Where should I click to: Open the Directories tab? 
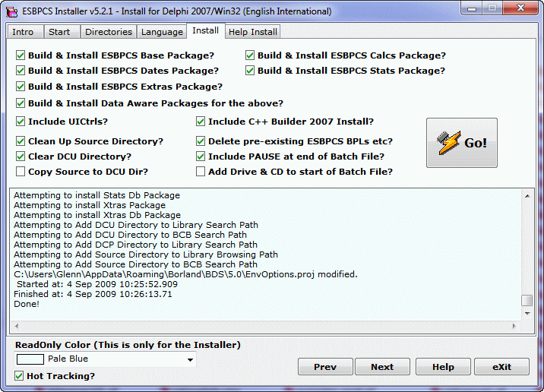[109, 32]
